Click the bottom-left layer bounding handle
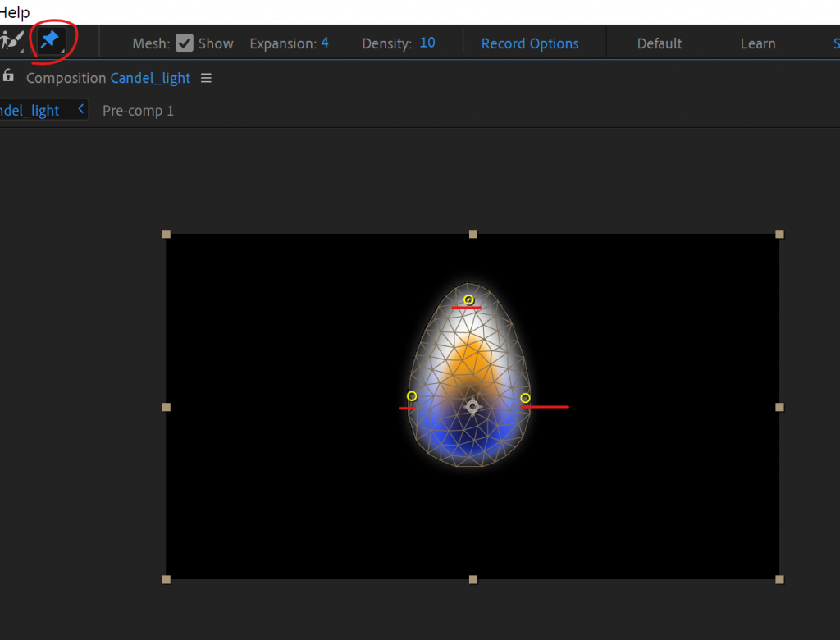This screenshot has width=840, height=640. point(166,579)
